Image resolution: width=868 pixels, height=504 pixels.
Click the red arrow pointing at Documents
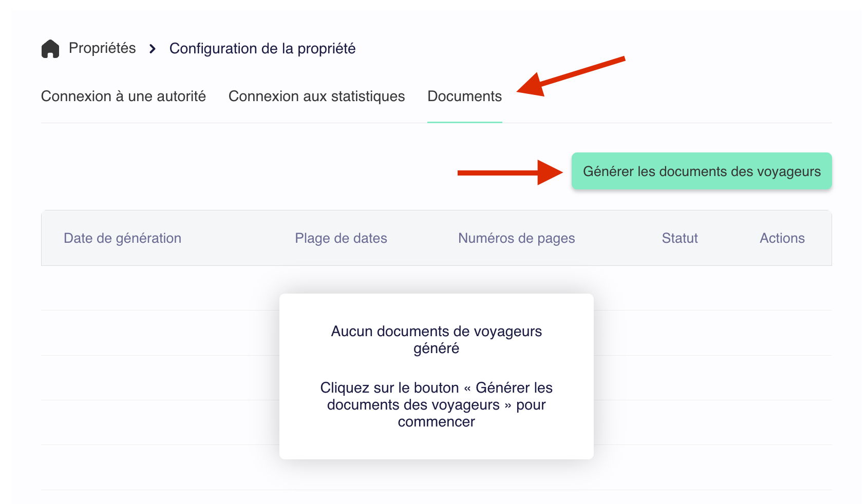click(x=570, y=77)
